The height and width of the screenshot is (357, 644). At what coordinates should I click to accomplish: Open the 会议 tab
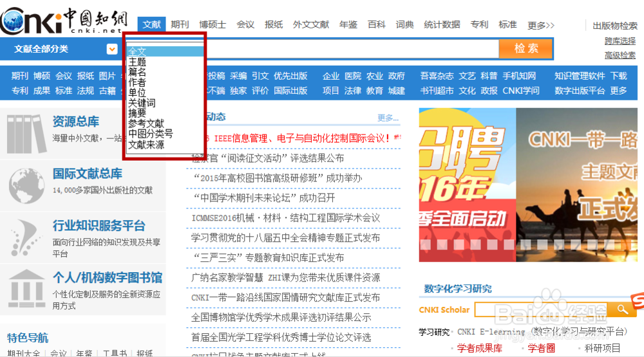245,24
